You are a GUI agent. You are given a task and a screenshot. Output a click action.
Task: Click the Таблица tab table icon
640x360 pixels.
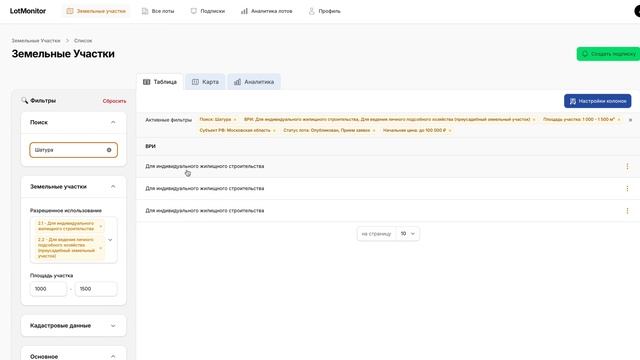pos(147,82)
